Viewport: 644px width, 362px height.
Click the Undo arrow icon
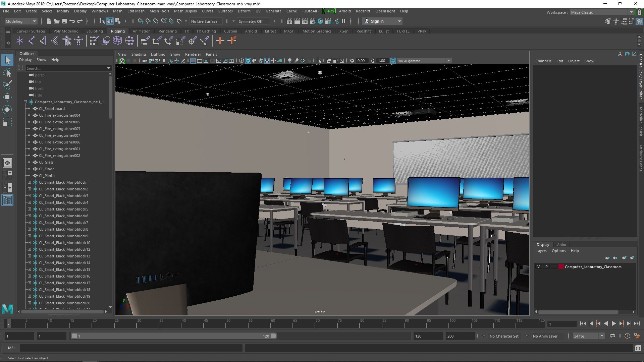[72, 21]
